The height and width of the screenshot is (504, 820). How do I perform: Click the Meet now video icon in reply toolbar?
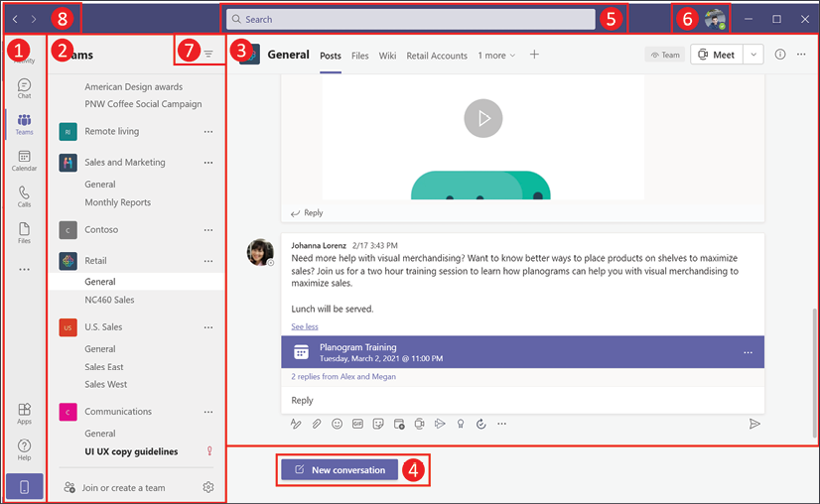[419, 424]
